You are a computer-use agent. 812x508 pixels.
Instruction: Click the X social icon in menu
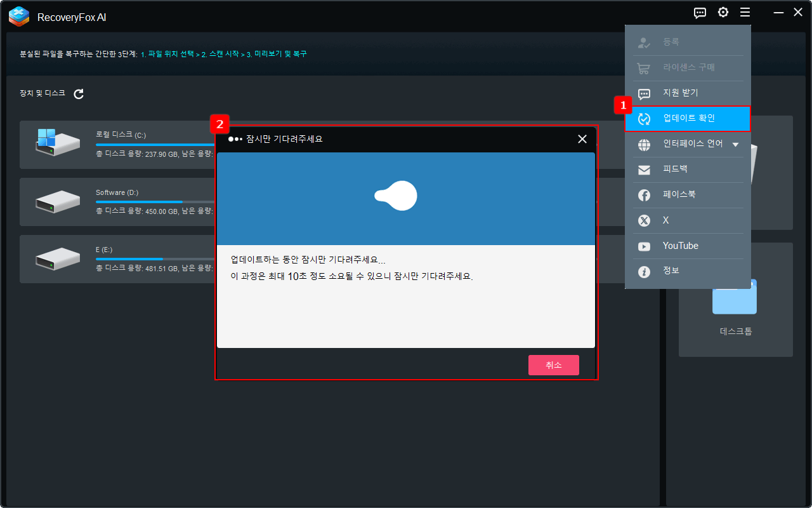coord(644,220)
